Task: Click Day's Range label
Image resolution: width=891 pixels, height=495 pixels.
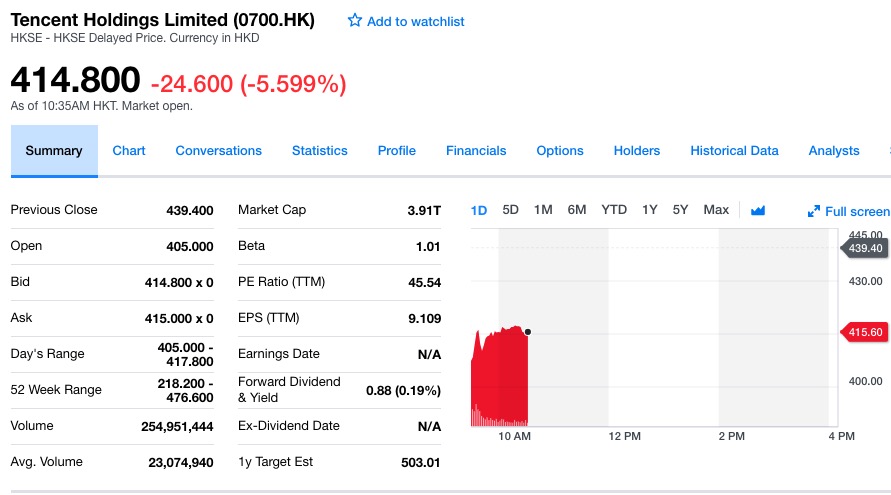Action: click(47, 353)
